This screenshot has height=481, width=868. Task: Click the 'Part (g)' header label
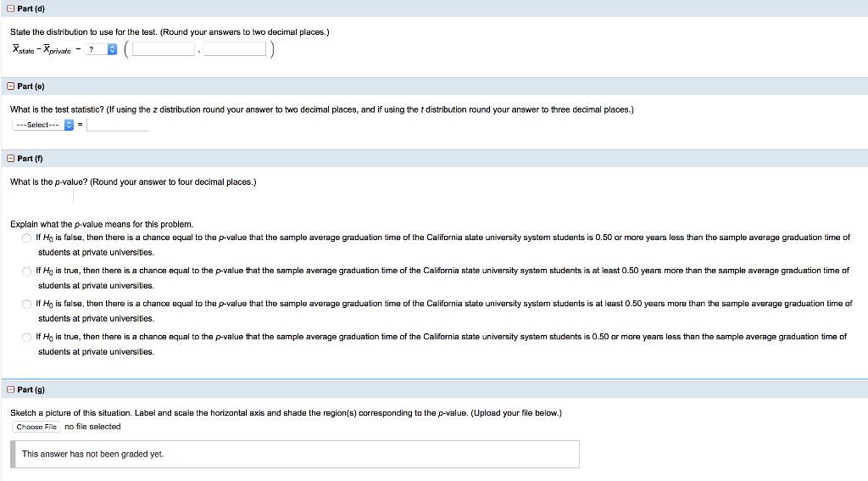[31, 389]
